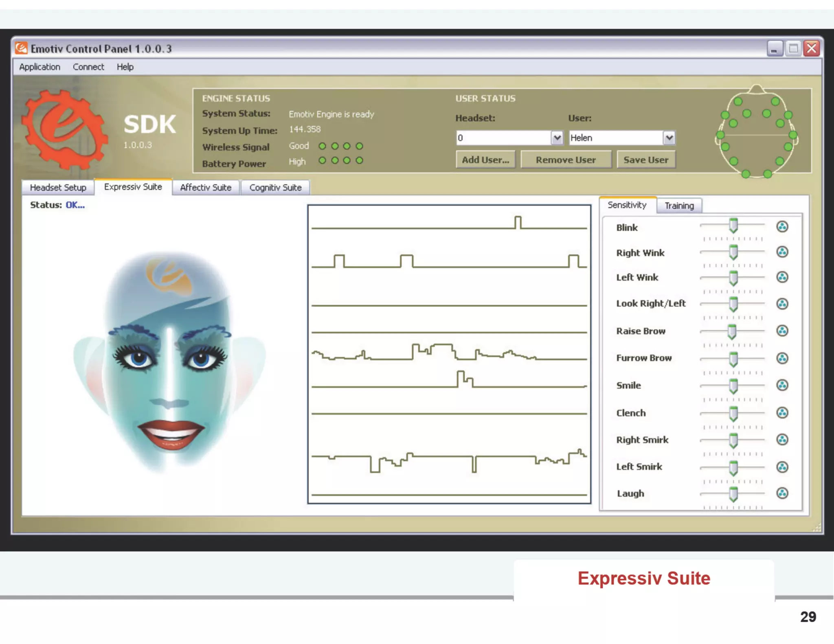Click the Right Wink sensitivity slider handle
834x644 pixels.
(x=733, y=252)
